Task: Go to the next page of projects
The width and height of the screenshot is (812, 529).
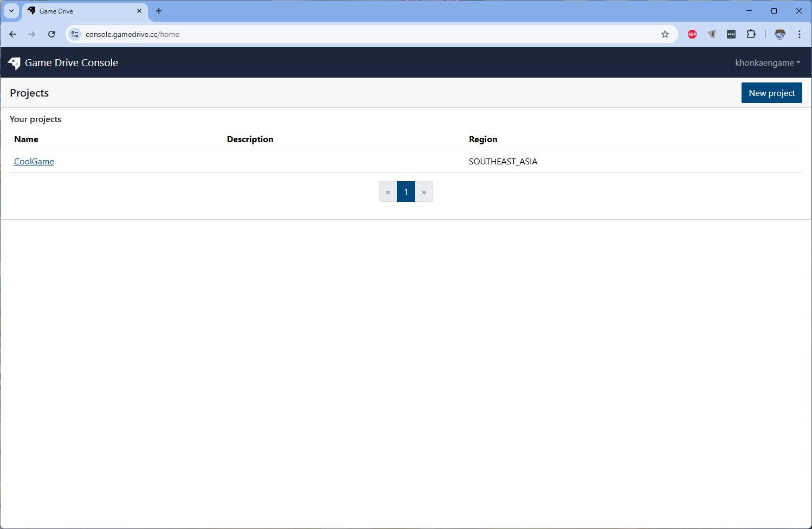Action: pos(424,192)
